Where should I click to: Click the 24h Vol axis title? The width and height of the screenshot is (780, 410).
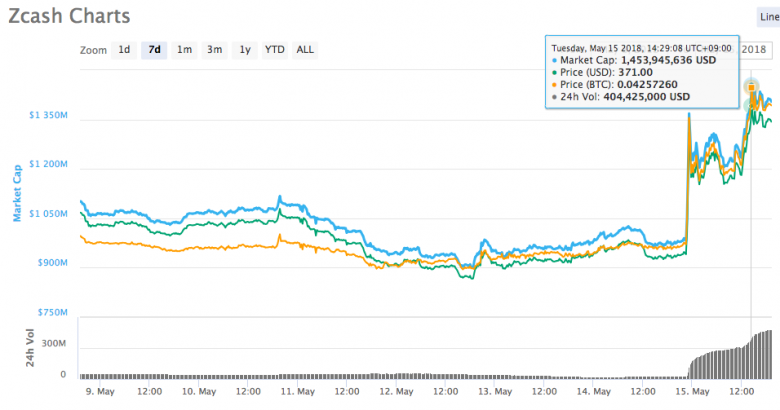[x=30, y=348]
